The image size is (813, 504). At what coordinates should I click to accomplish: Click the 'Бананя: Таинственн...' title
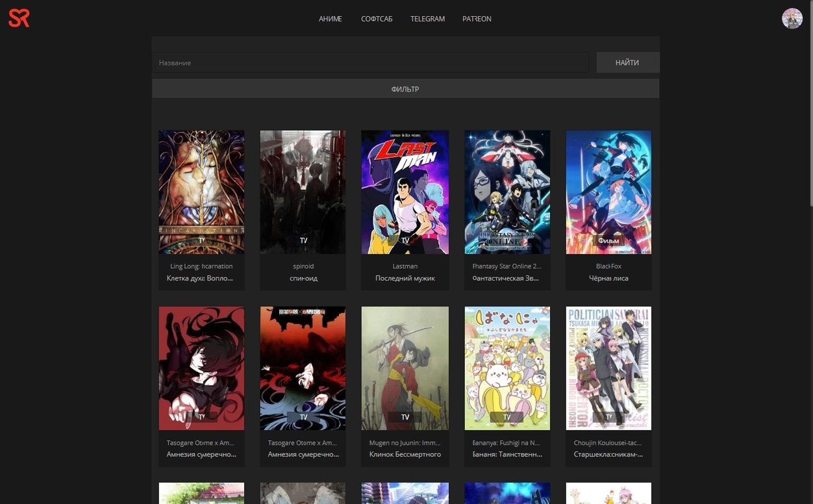click(x=507, y=454)
